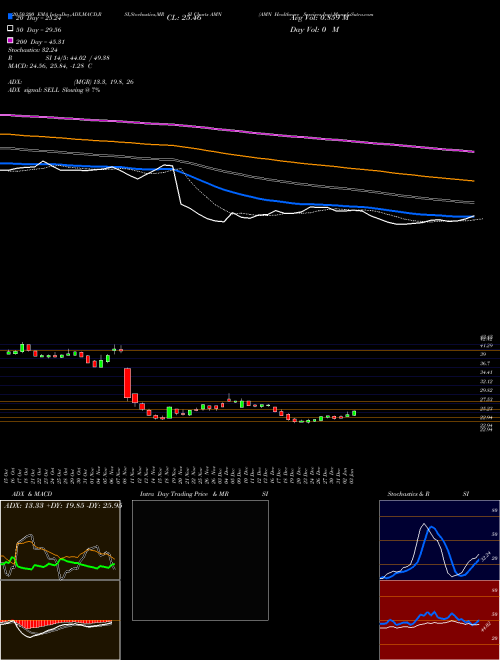Screen dimensions: 500x660
Task: Click the MACD histogram panel
Action: pos(60,620)
